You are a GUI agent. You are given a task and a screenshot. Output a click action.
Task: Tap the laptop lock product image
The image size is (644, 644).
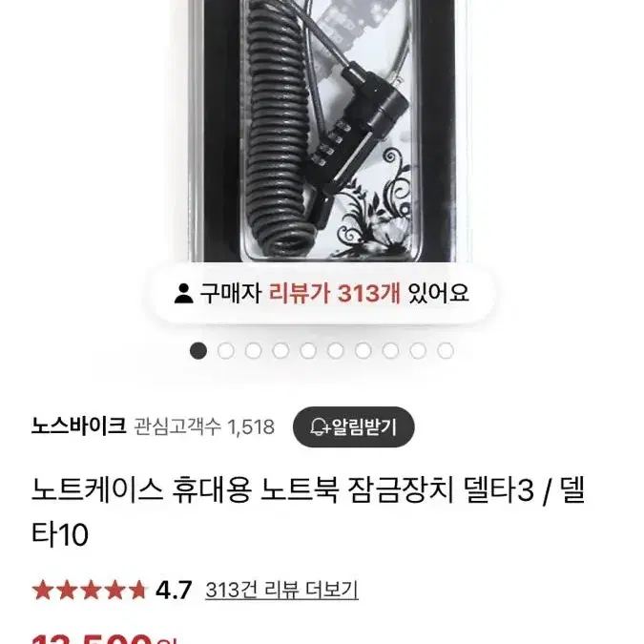(322, 131)
